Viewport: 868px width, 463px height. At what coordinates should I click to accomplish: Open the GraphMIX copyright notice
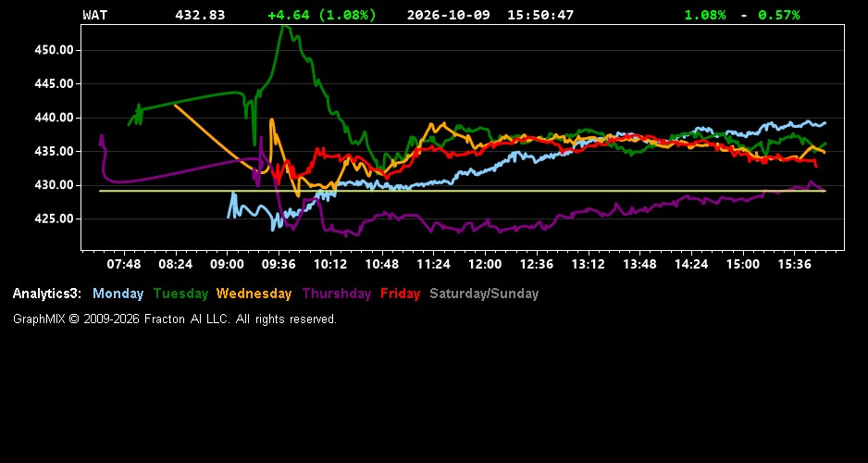175,319
